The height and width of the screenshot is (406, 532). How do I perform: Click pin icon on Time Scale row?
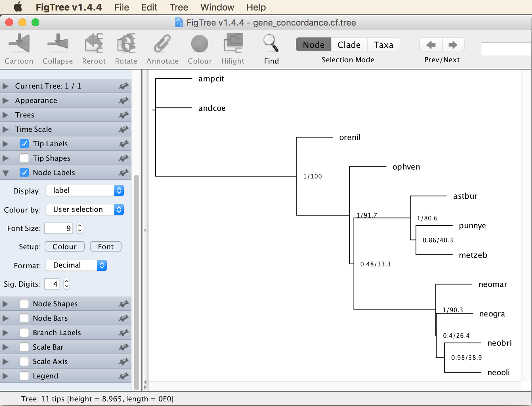click(x=123, y=129)
